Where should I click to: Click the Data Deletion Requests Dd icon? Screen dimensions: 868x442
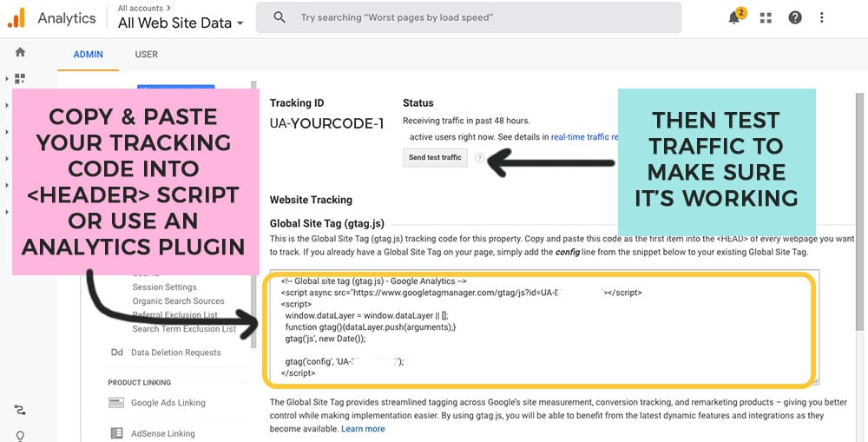pyautogui.click(x=117, y=353)
